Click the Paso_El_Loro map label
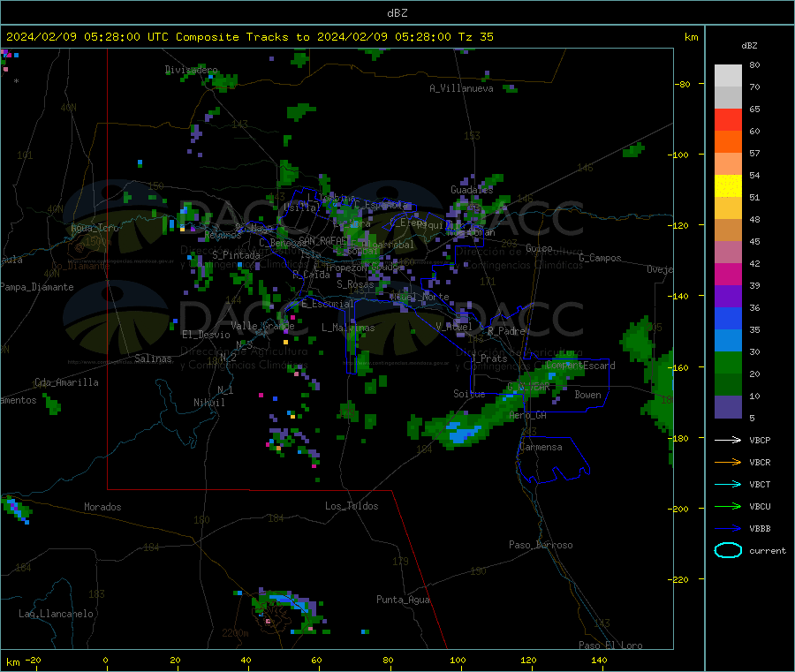Viewport: 795px width, 672px height. click(611, 646)
